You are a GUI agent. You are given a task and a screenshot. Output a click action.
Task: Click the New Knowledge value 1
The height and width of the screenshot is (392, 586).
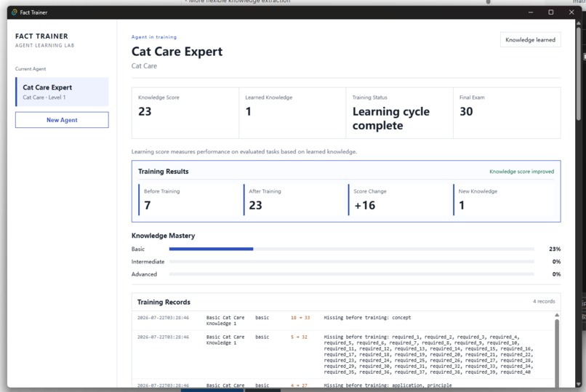[462, 205]
